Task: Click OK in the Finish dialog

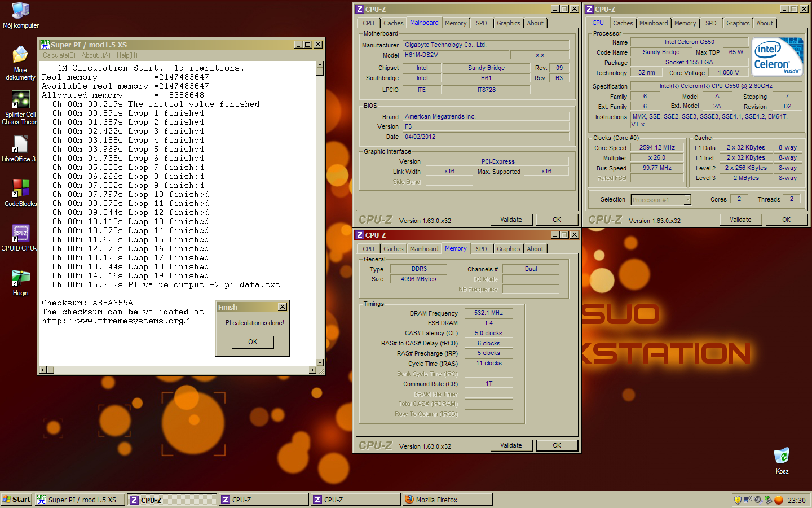Action: pos(253,342)
